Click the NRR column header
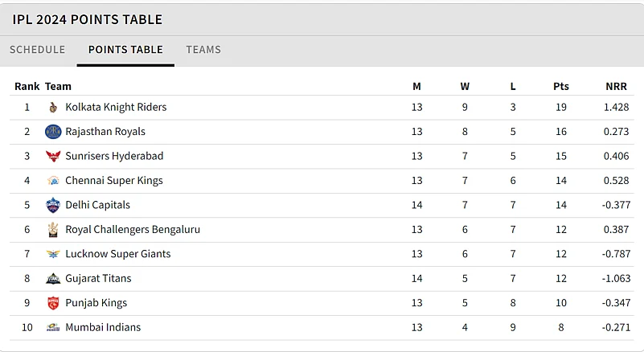The height and width of the screenshot is (352, 644). click(616, 87)
